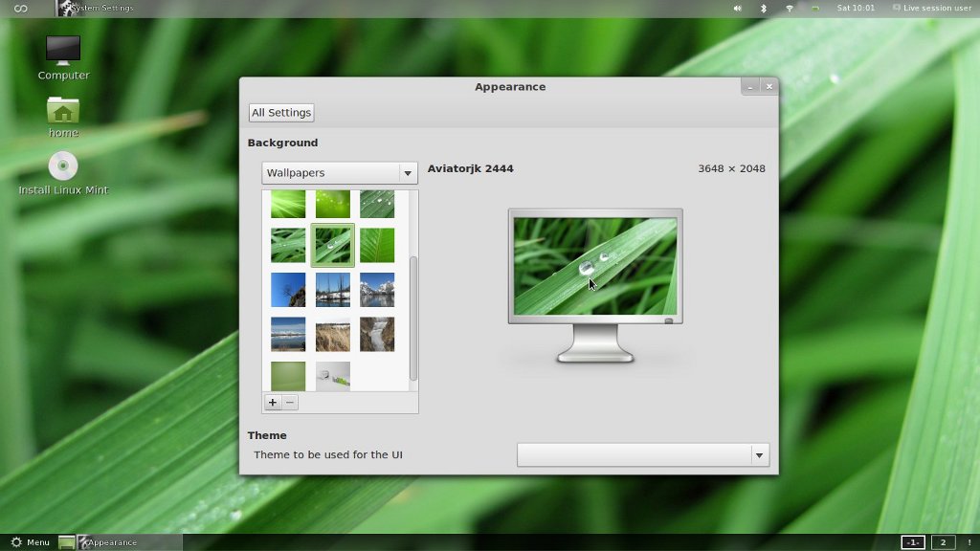Select the snowy mountain peaks thumbnail
The height and width of the screenshot is (551, 980).
[377, 290]
